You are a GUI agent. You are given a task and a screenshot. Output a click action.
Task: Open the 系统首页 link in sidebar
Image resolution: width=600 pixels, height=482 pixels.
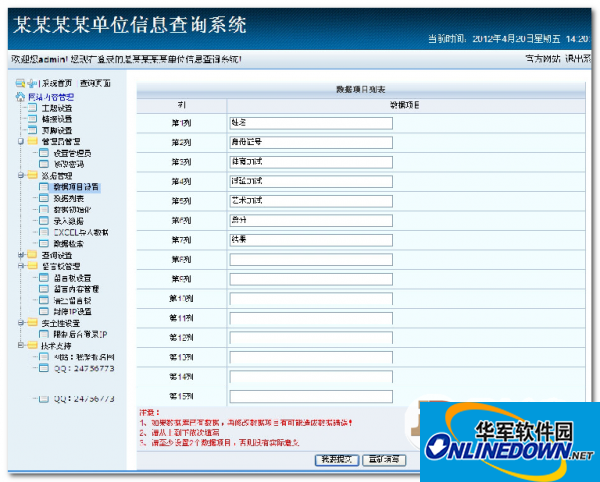coord(57,83)
